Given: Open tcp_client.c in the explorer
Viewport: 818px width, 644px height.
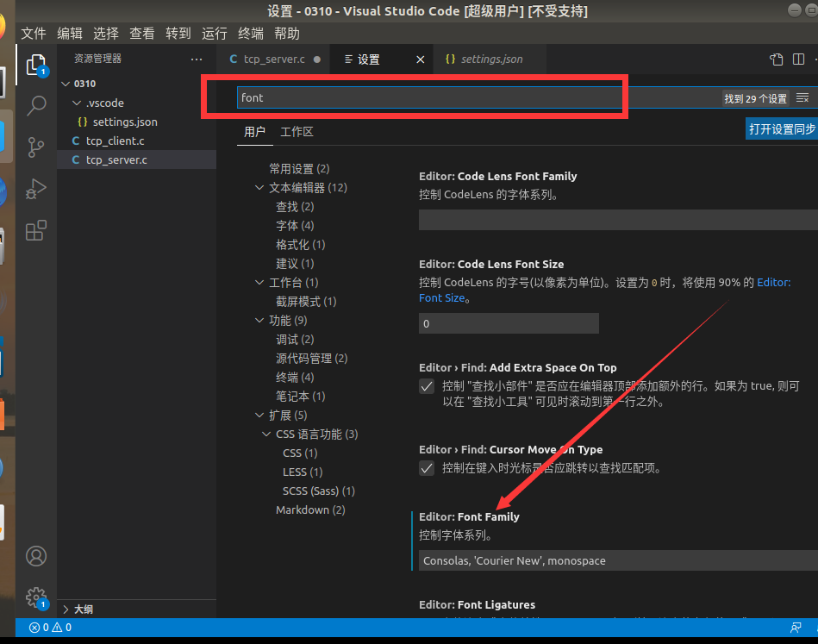Looking at the screenshot, I should click(115, 141).
